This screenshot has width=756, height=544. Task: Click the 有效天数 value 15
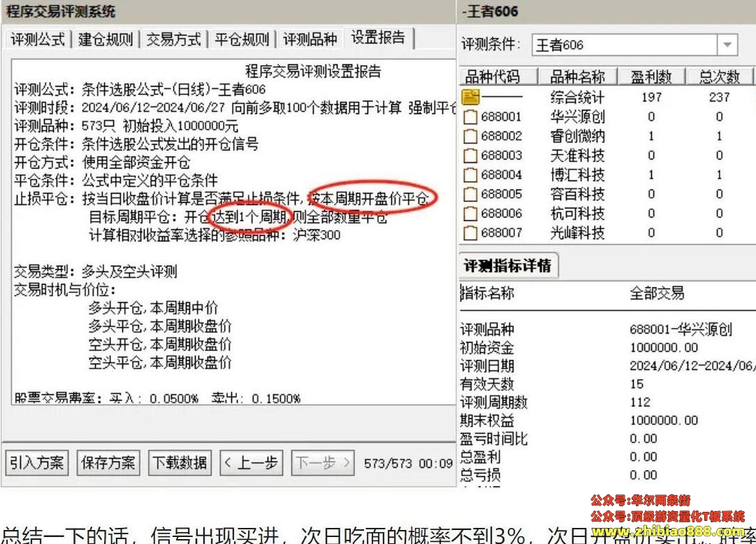coord(637,385)
